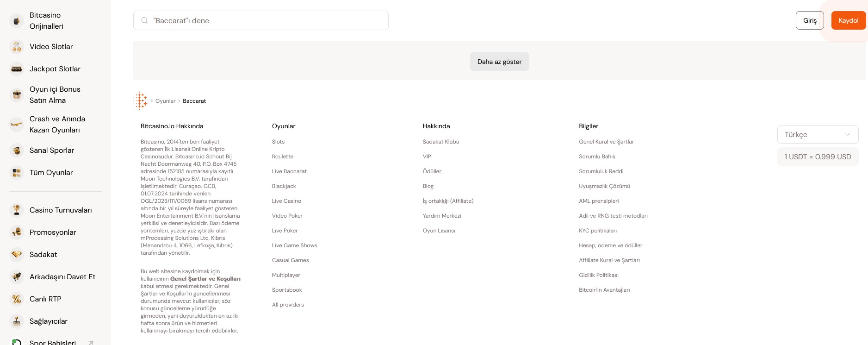Select Casino Turnuvaları in the sidebar
868x345 pixels.
pyautogui.click(x=61, y=210)
